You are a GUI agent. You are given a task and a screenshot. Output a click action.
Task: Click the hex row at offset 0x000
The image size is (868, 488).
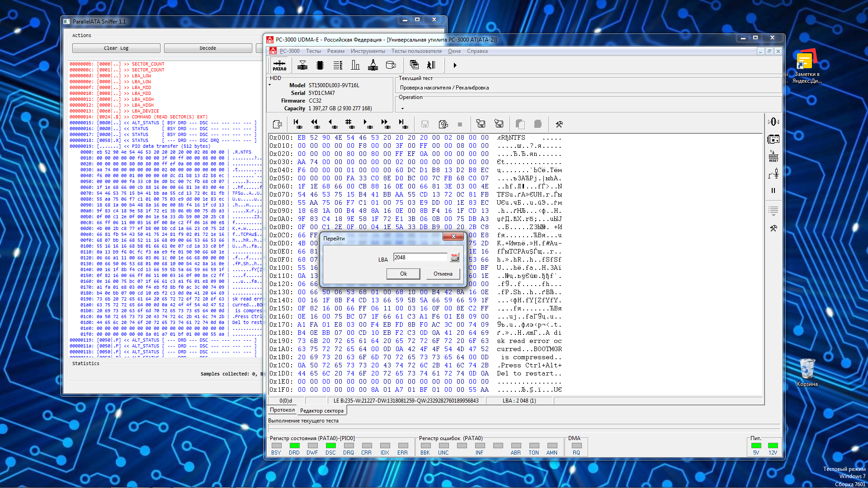pos(416,138)
